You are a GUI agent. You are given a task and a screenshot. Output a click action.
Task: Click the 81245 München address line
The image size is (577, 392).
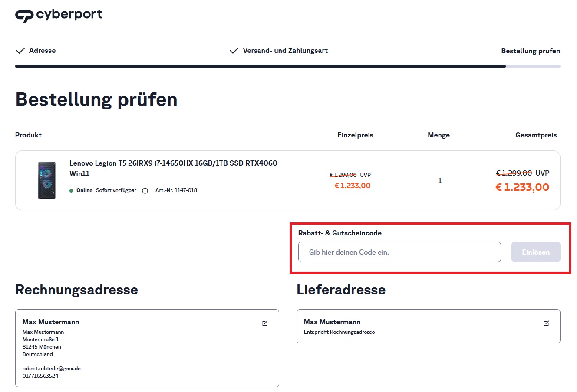[42, 347]
